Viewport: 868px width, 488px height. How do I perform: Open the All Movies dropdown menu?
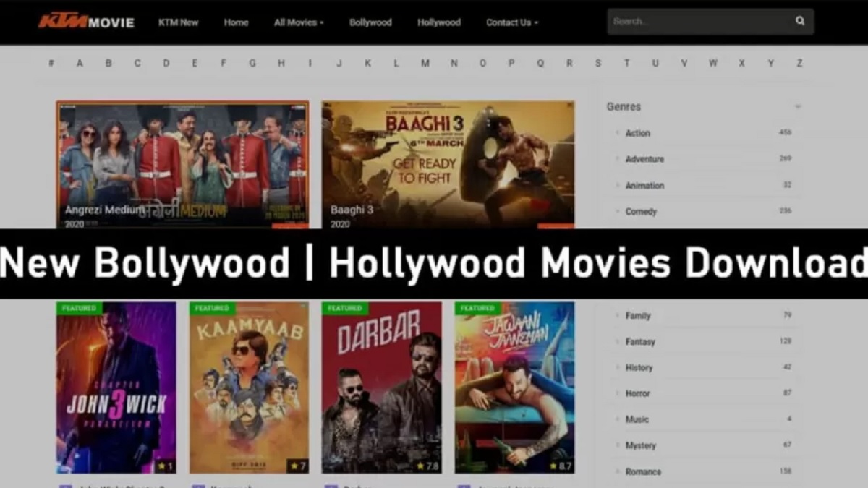(x=299, y=22)
